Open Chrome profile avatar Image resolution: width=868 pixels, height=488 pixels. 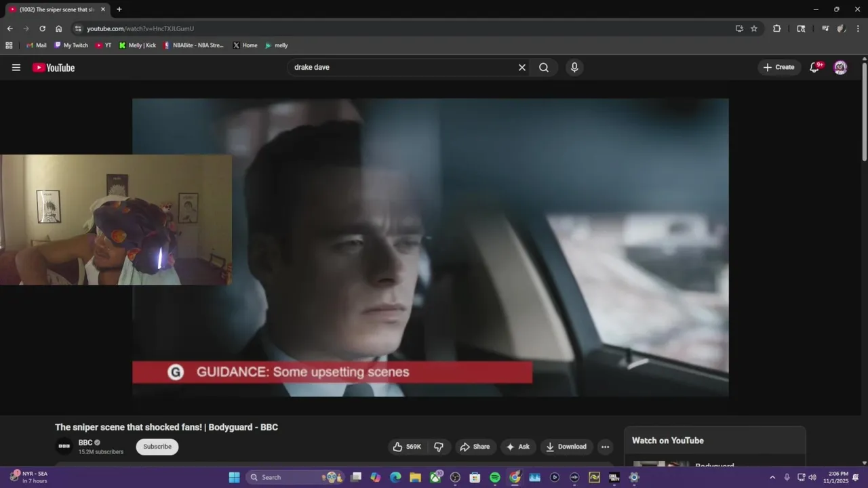pos(841,28)
